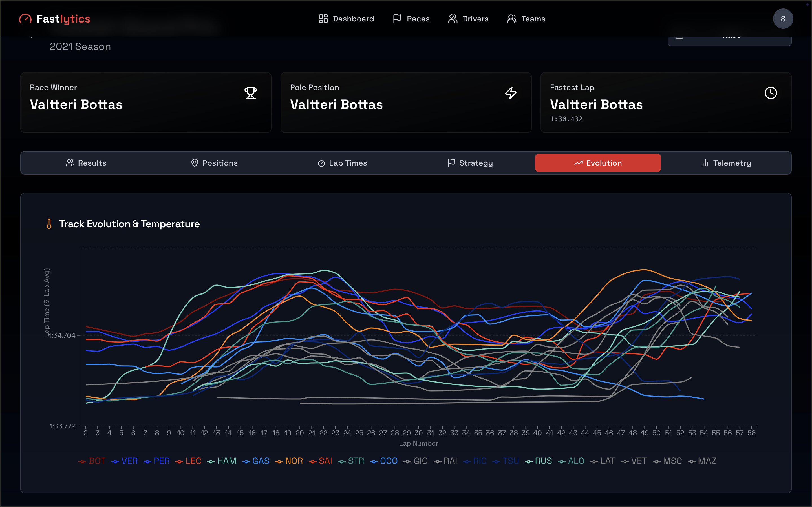Screen dimensions: 812x507
Task: Click the clock icon in Fastest Lap card
Action: [x=770, y=93]
